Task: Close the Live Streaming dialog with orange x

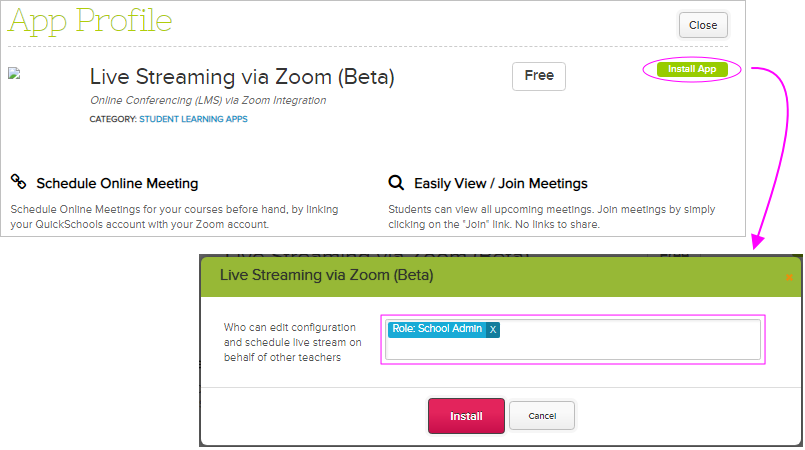Action: (x=788, y=276)
